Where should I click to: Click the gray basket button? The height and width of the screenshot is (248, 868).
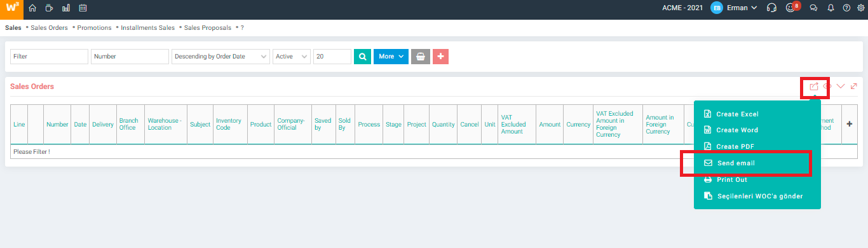click(420, 57)
